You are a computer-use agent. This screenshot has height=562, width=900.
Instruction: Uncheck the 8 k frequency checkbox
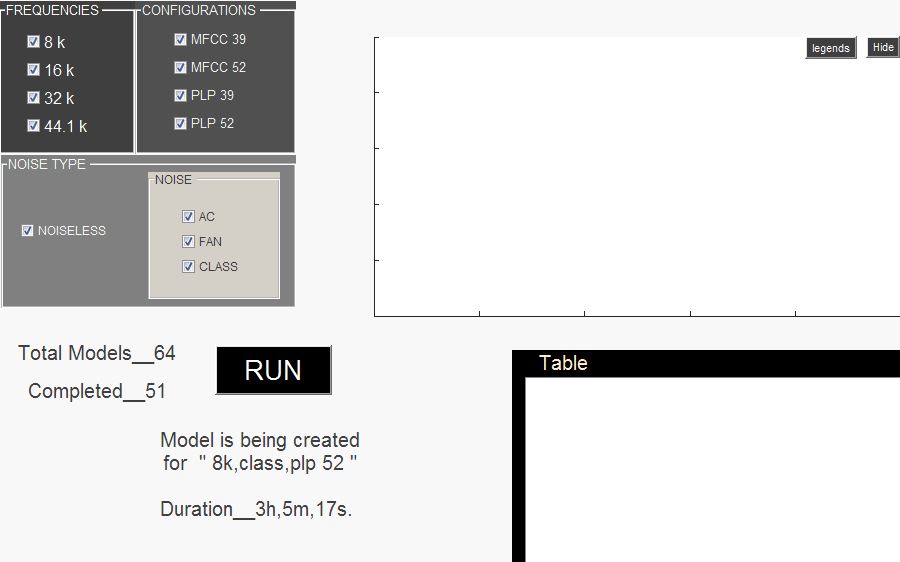pos(34,42)
